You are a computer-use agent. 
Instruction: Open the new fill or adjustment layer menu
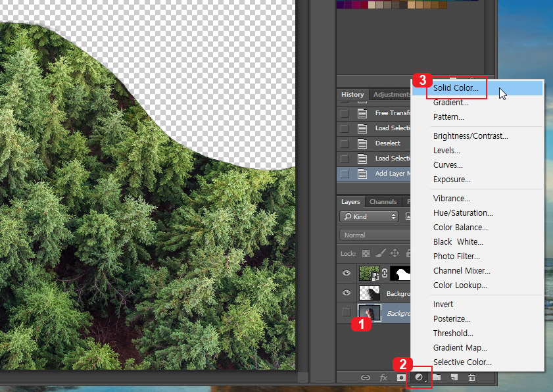(420, 378)
